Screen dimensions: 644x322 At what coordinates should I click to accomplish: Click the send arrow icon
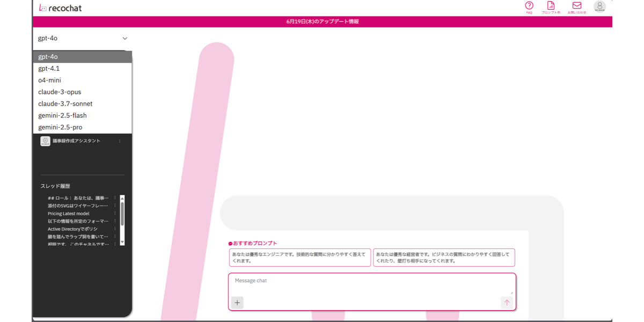coord(507,303)
